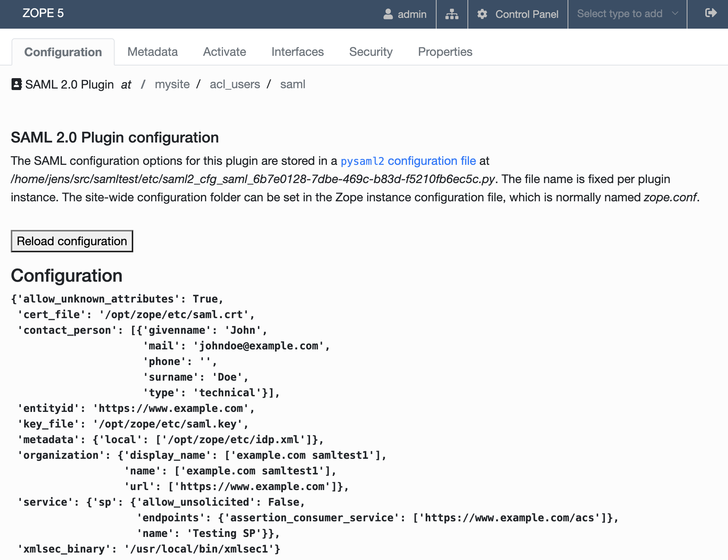
Task: Click the Control Panel label
Action: [x=527, y=14]
